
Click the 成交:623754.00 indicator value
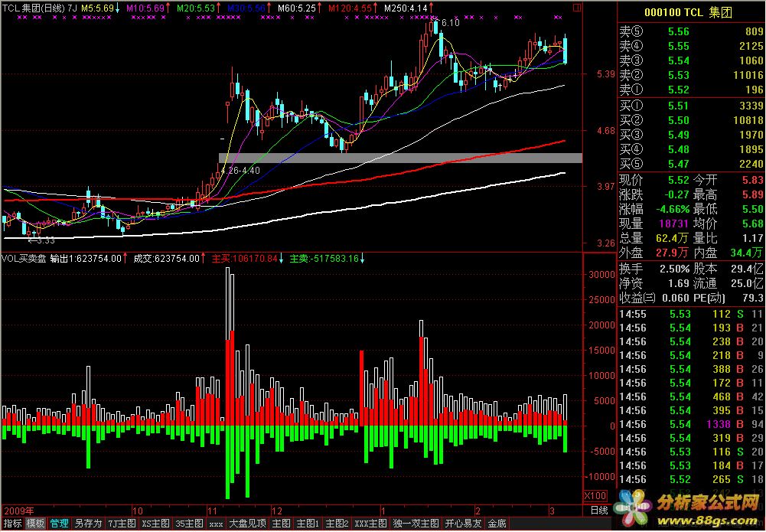[166, 259]
